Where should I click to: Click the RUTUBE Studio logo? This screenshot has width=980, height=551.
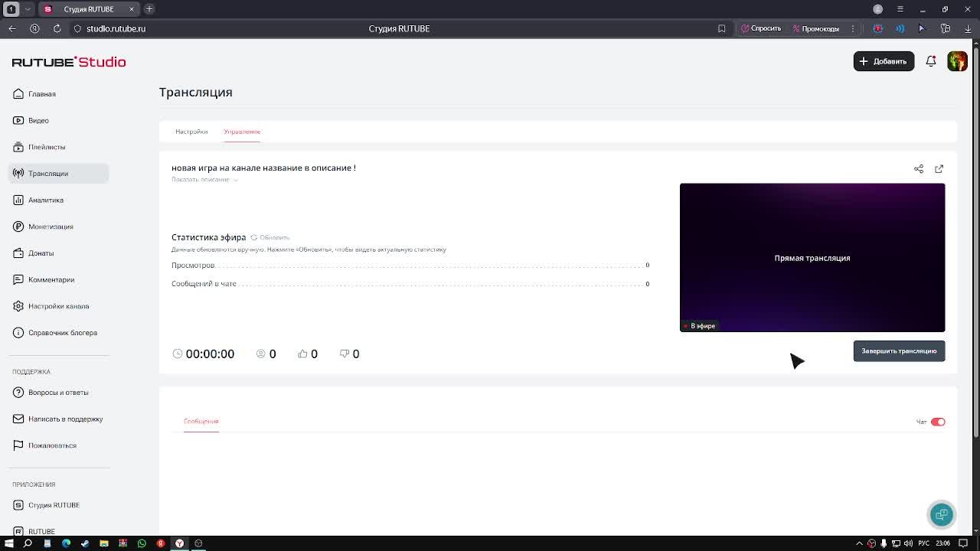click(x=69, y=62)
